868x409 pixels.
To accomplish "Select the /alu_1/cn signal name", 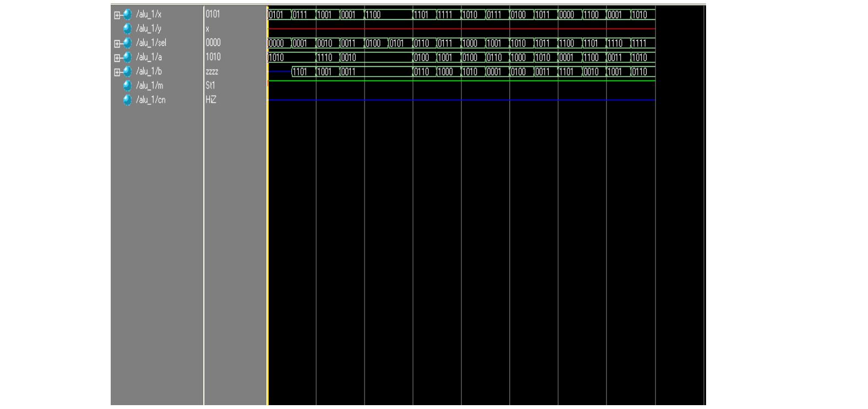I will [151, 100].
